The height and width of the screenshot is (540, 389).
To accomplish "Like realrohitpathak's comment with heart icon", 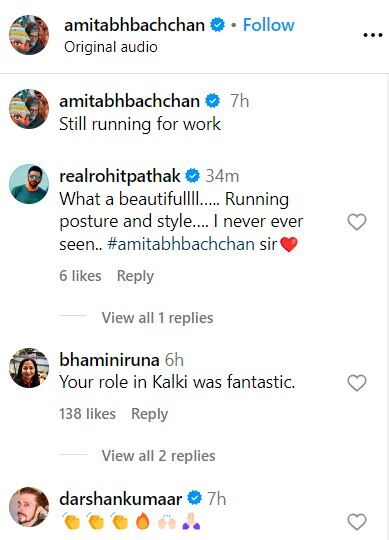I will point(357,222).
